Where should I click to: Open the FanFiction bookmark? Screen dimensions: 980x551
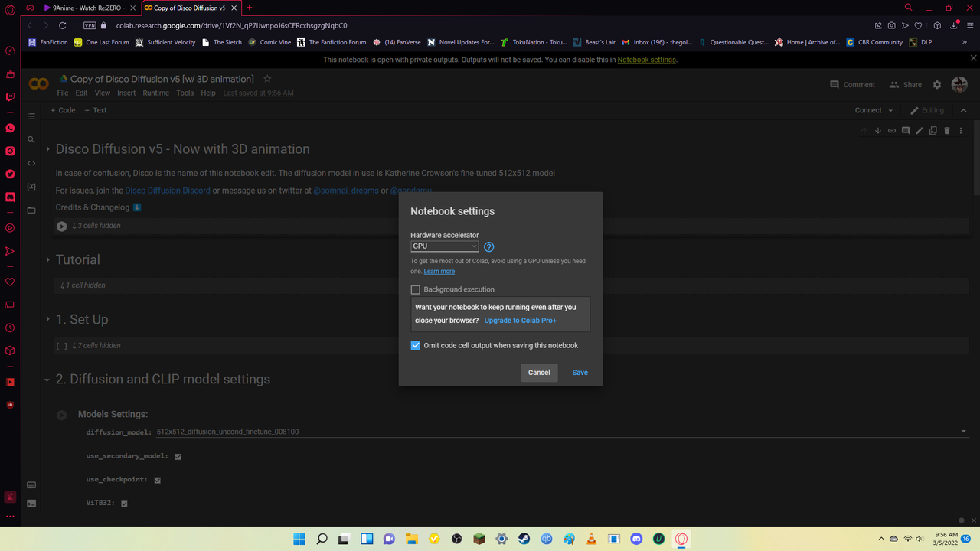(47, 42)
